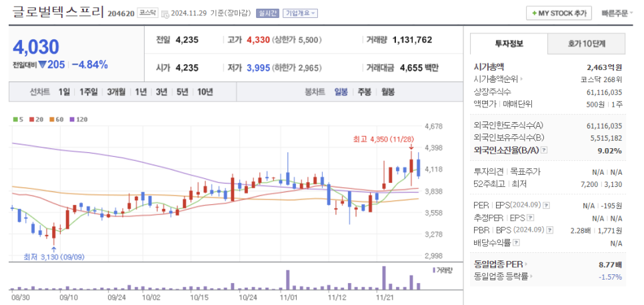Click the 상한가 5,500 text
The image size is (644, 305).
tap(297, 40)
